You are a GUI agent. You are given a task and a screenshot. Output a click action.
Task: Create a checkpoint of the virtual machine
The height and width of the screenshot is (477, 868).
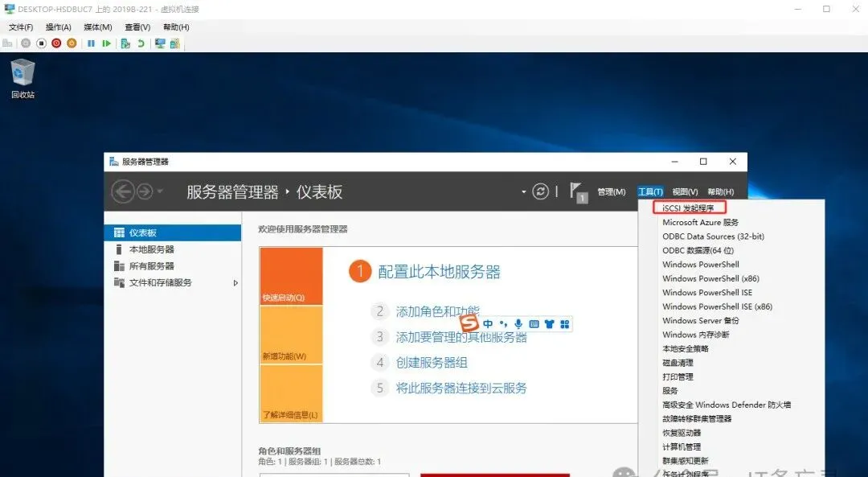[124, 43]
